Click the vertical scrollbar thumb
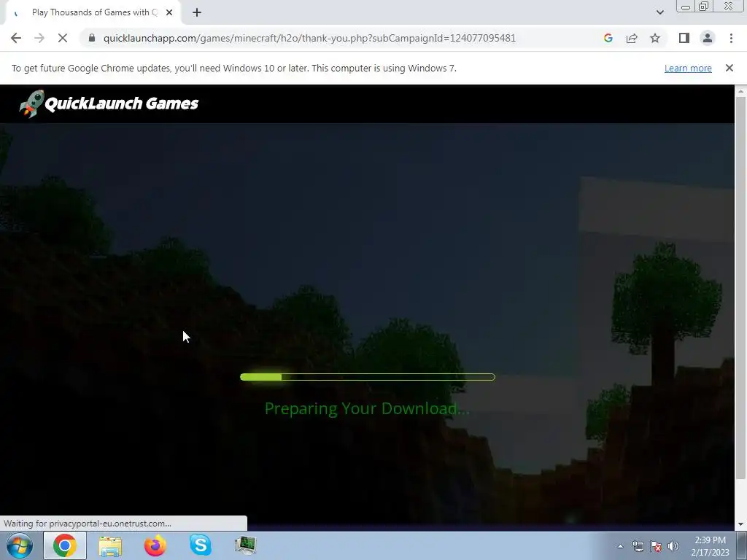Screen dimensions: 747x560 740,287
